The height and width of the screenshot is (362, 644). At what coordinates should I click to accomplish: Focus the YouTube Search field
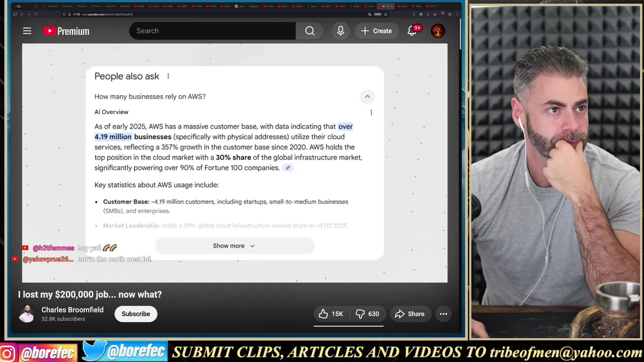pyautogui.click(x=212, y=31)
